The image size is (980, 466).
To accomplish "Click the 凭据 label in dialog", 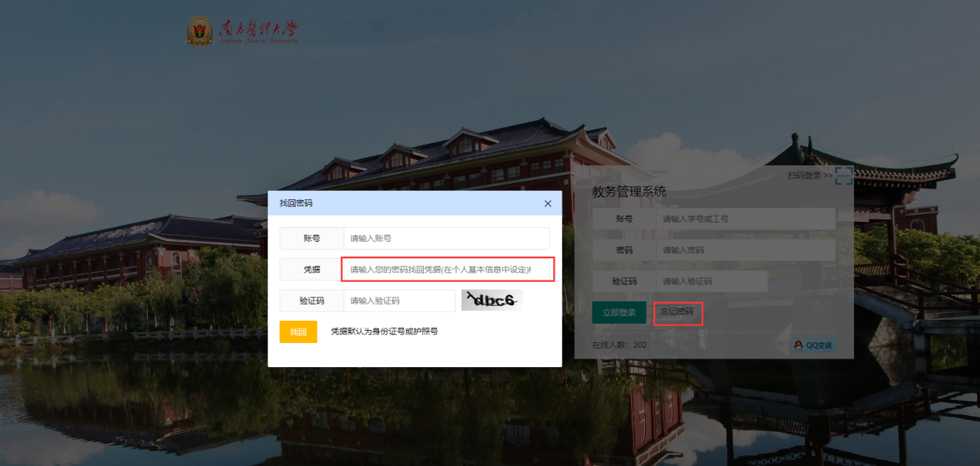I will tap(312, 270).
